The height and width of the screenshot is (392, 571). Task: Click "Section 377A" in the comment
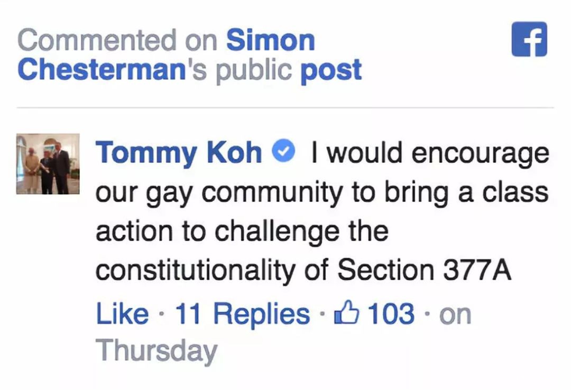(425, 270)
